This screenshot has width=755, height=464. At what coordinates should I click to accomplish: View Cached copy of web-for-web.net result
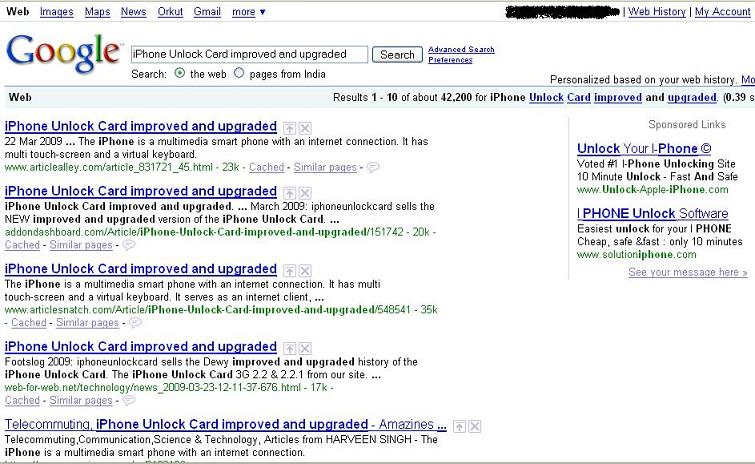click(22, 400)
